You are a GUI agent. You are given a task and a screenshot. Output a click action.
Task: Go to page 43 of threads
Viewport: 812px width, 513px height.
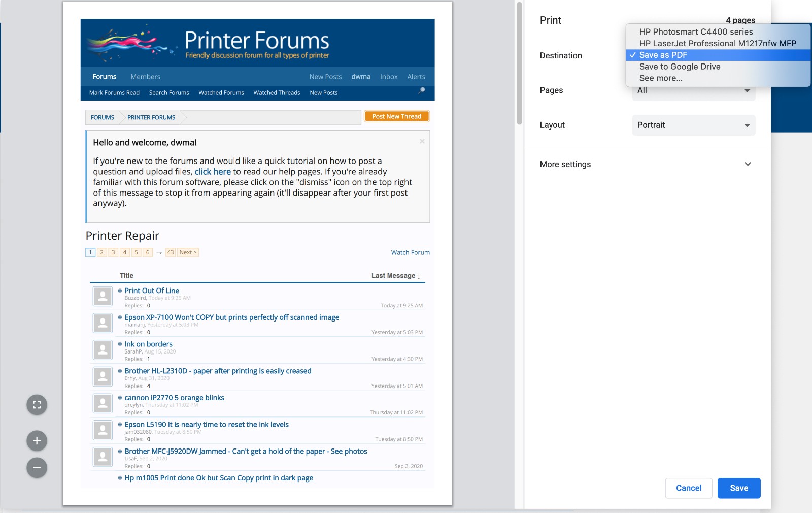pos(171,252)
